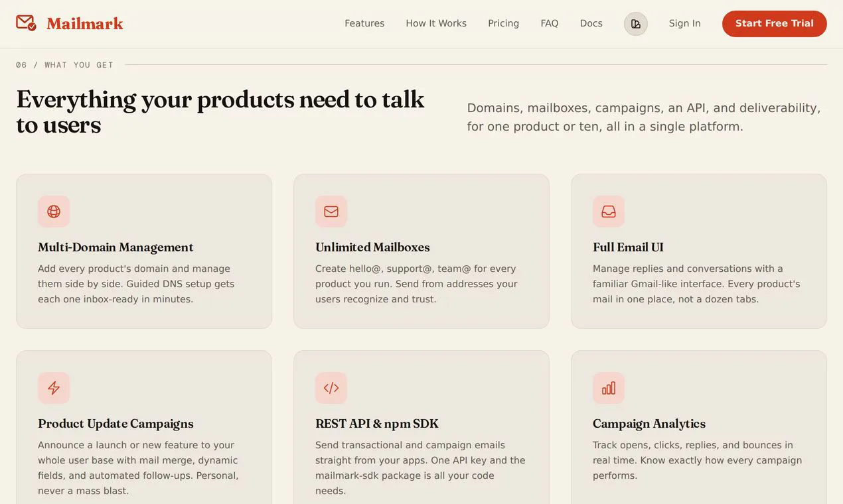
Task: Select the Unlimited Mailboxes card title
Action: 372,247
